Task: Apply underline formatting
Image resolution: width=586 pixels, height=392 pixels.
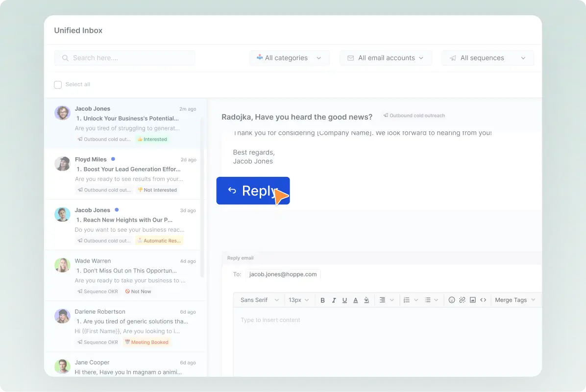Action: tap(344, 299)
